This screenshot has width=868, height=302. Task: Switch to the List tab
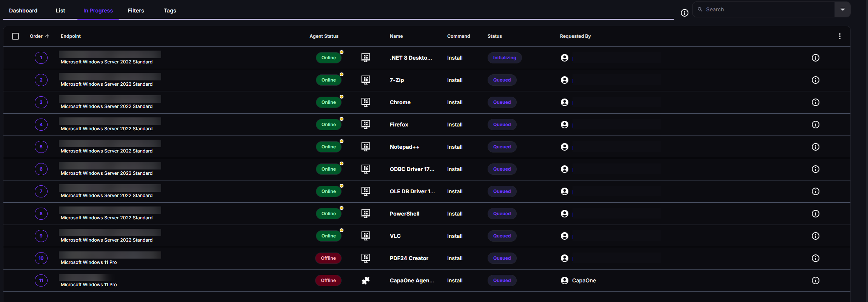pos(60,11)
